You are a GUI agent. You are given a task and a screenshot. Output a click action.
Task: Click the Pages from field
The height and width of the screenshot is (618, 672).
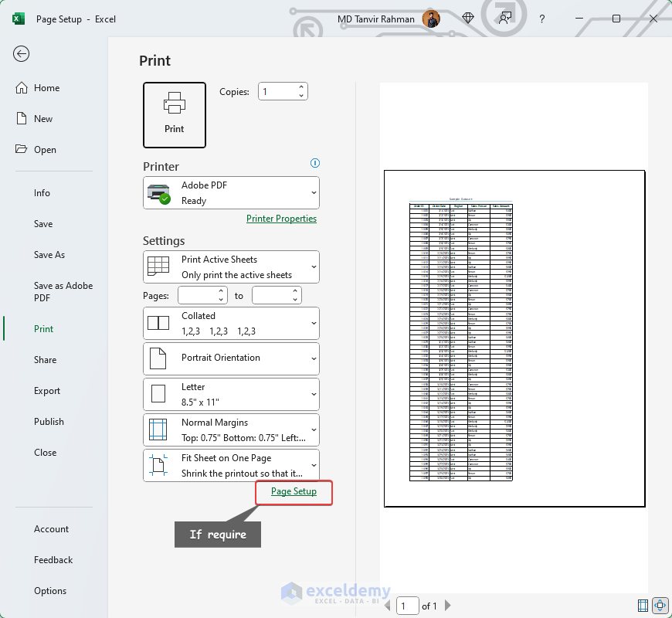pos(197,295)
